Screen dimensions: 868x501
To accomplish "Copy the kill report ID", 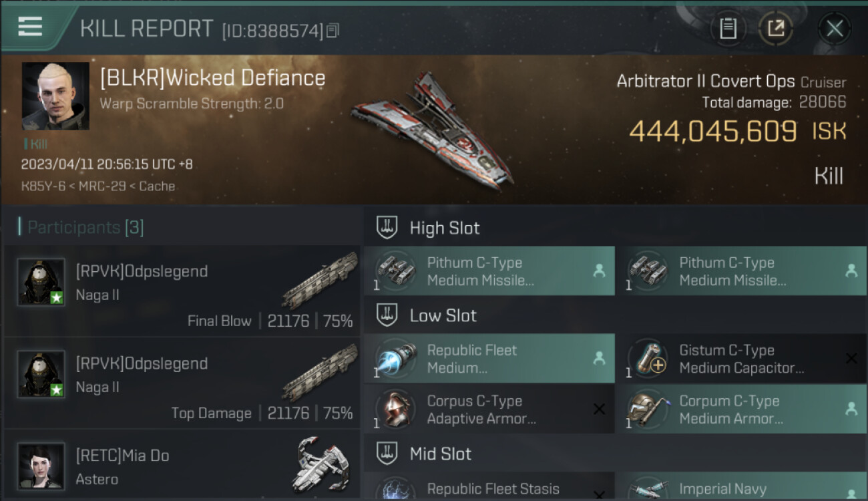I will coord(333,31).
